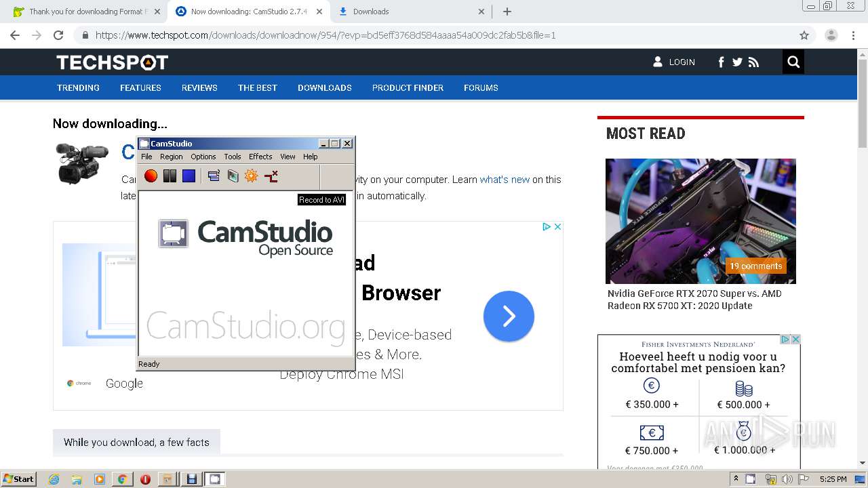Open TRENDING in the TechSpot nav
This screenshot has width=868, height=488.
[78, 87]
